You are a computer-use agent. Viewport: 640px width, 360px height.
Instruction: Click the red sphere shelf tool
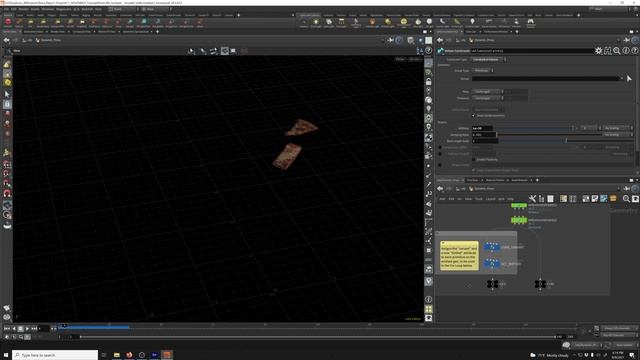pos(8,22)
